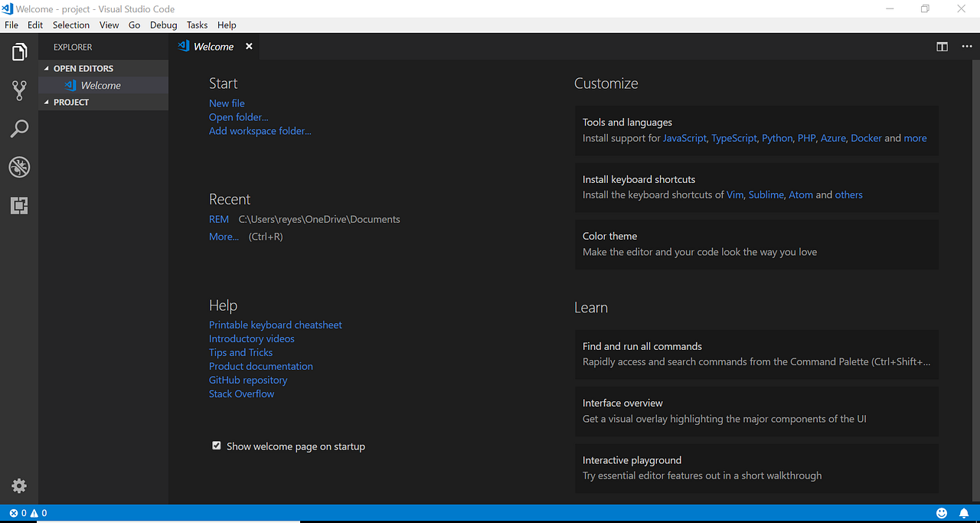This screenshot has height=523, width=980.
Task: Open the More Actions menu in the editor toolbar
Action: (966, 46)
